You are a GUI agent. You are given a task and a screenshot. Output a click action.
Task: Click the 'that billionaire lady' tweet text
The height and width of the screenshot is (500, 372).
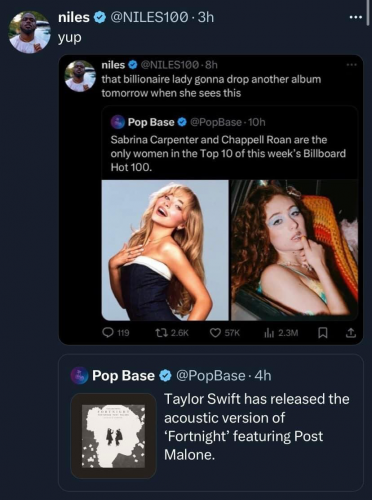211,86
